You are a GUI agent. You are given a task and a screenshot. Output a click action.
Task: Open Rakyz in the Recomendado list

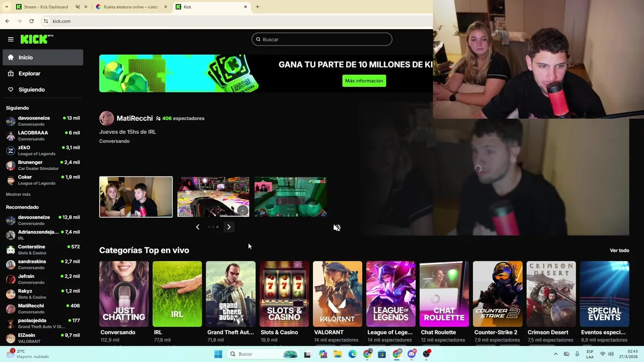click(43, 294)
